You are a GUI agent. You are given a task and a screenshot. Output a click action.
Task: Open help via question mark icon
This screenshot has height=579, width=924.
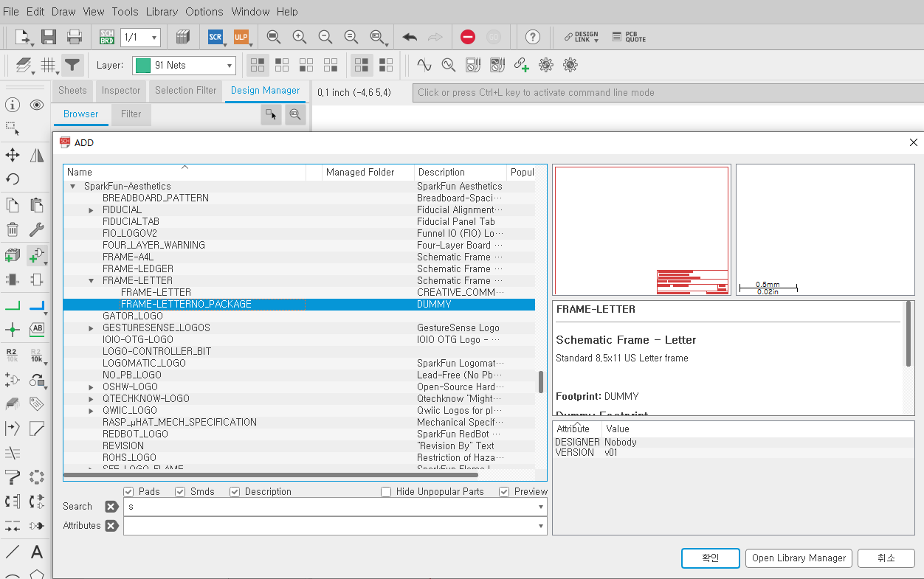(x=533, y=37)
